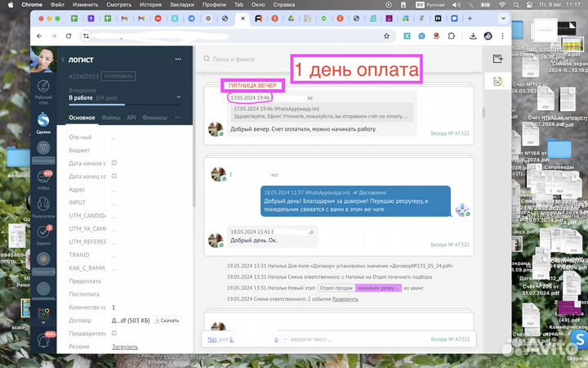The width and height of the screenshot is (588, 368).
Task: Click the Добрый день. Ок. message
Action: point(253,240)
